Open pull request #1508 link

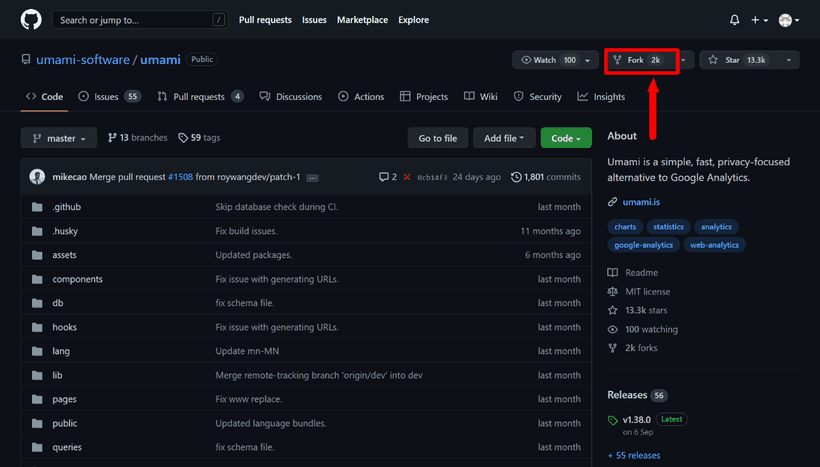click(180, 177)
